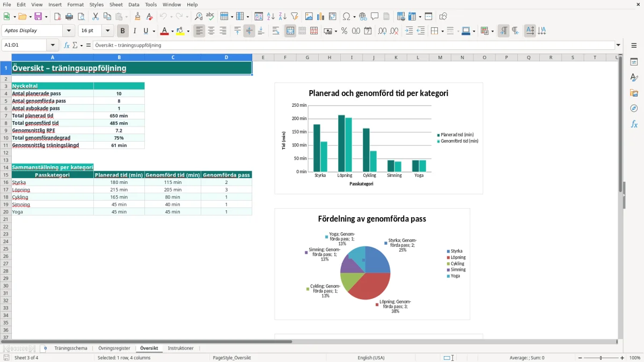This screenshot has height=362, width=644.
Task: Switch to the Övningsregister sheet tab
Action: point(114,348)
